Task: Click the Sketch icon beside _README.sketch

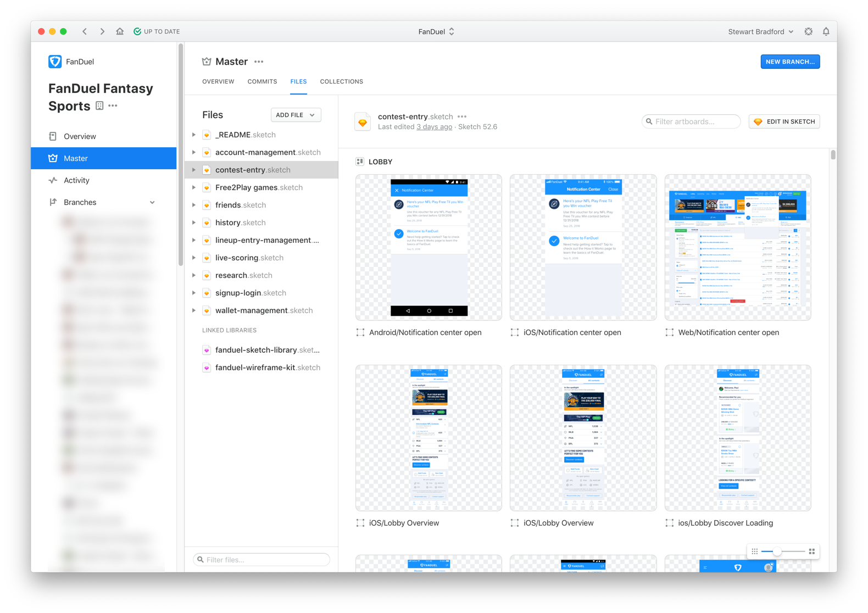Action: click(x=207, y=135)
